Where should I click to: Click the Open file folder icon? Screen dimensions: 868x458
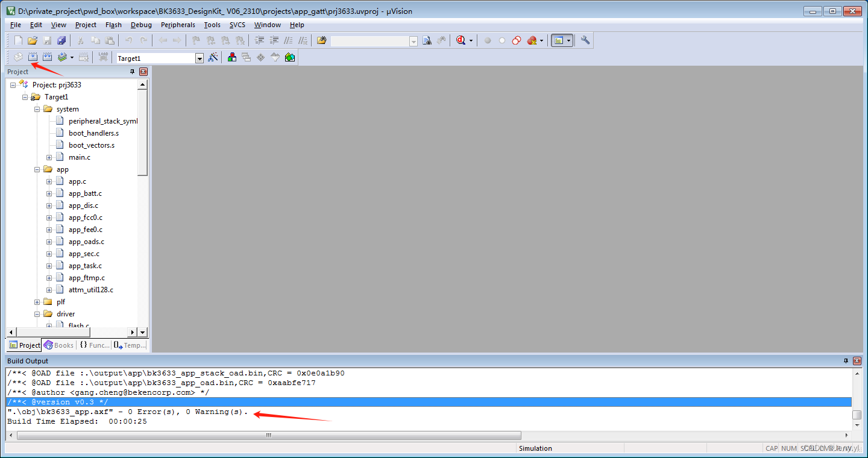tap(33, 40)
